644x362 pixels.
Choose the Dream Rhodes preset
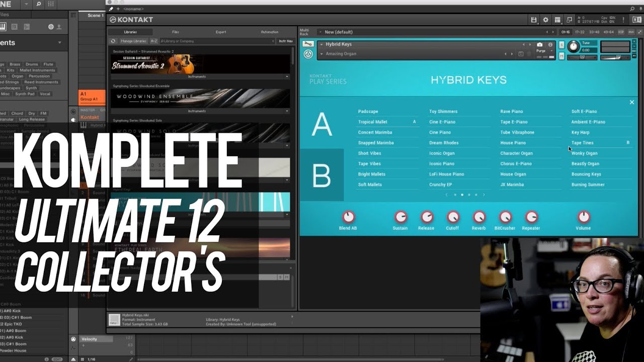[444, 143]
